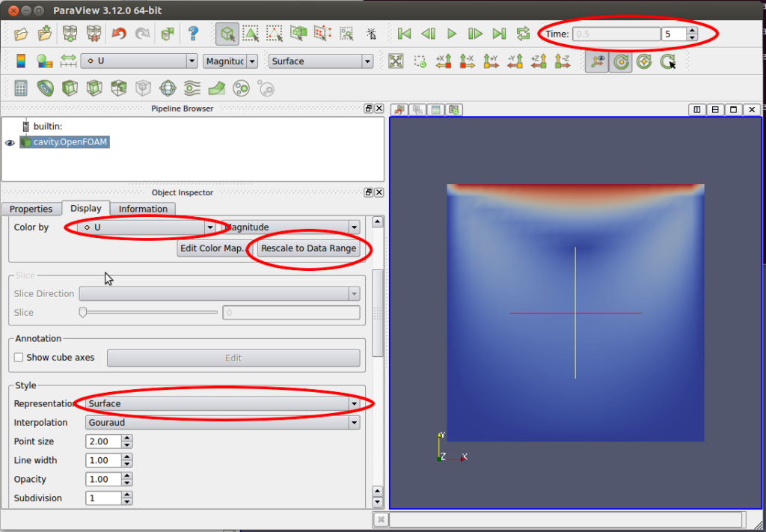The width and height of the screenshot is (766, 532).
Task: Hide cavity.OpenFOAM using the eye icon
Action: point(10,142)
